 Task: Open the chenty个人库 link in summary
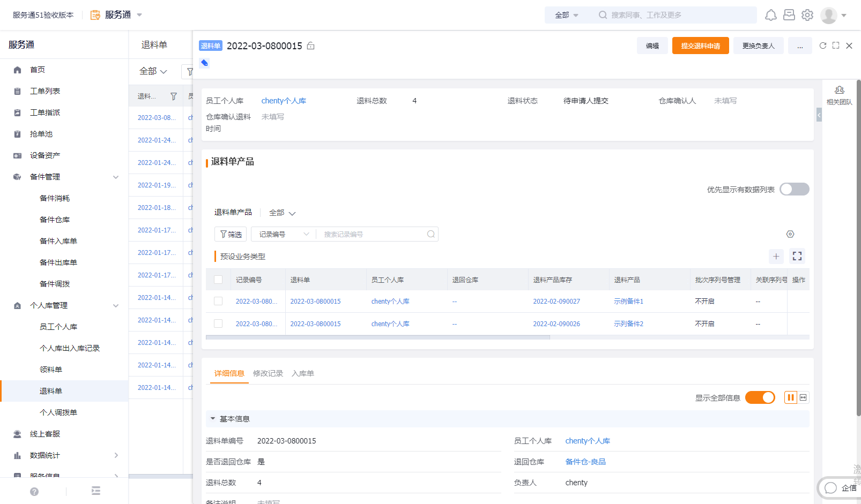(x=284, y=101)
